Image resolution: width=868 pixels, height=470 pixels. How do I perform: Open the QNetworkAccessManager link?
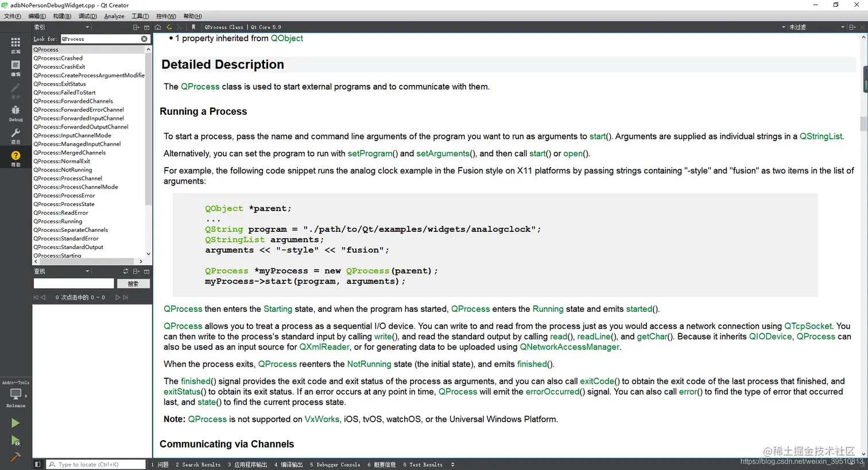pyautogui.click(x=569, y=347)
